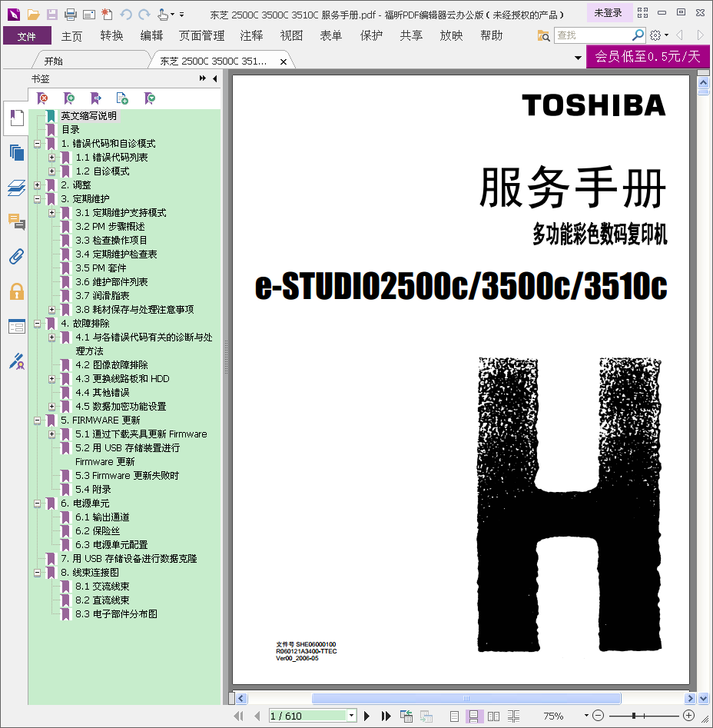This screenshot has width=713, height=728.
Task: Click the zoom in plus button
Action: [689, 716]
